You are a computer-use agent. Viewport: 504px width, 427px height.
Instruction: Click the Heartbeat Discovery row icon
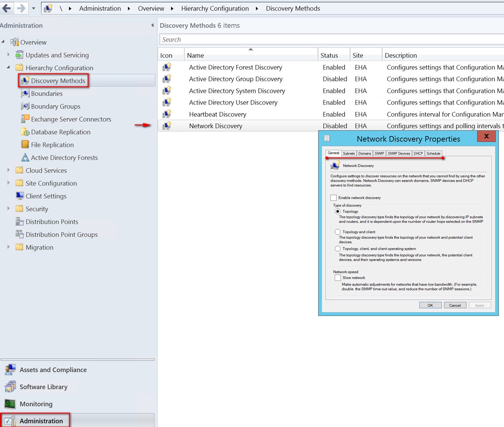[166, 114]
